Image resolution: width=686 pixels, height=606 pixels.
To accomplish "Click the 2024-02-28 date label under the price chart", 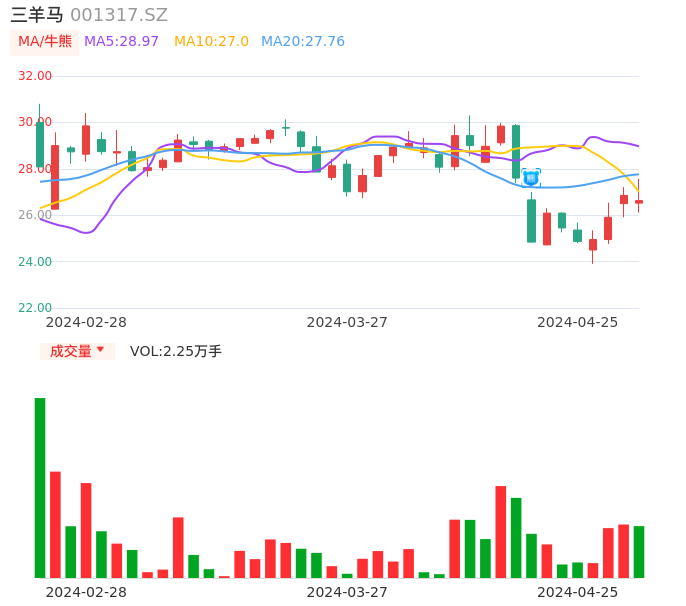I will (x=87, y=322).
